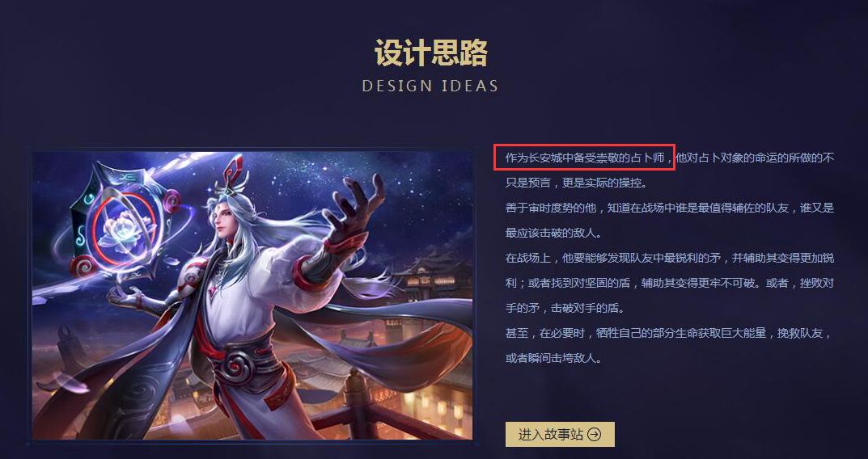Click the line starting 善于审时度势的他

pos(669,208)
